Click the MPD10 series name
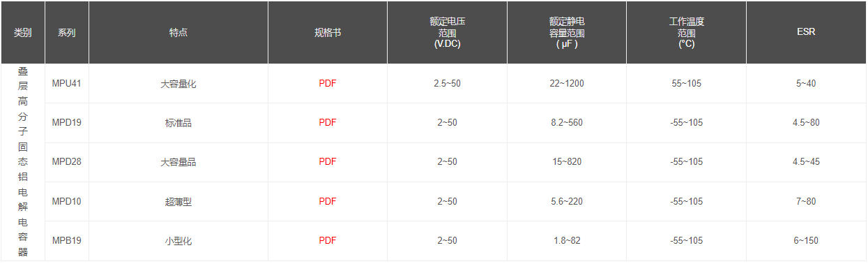This screenshot has width=868, height=264. pyautogui.click(x=66, y=201)
